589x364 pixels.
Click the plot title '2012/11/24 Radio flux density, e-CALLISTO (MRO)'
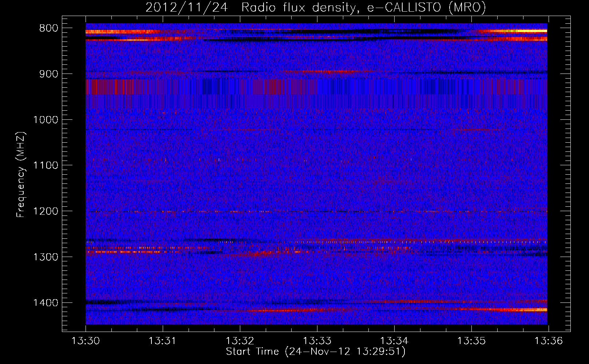pyautogui.click(x=316, y=8)
